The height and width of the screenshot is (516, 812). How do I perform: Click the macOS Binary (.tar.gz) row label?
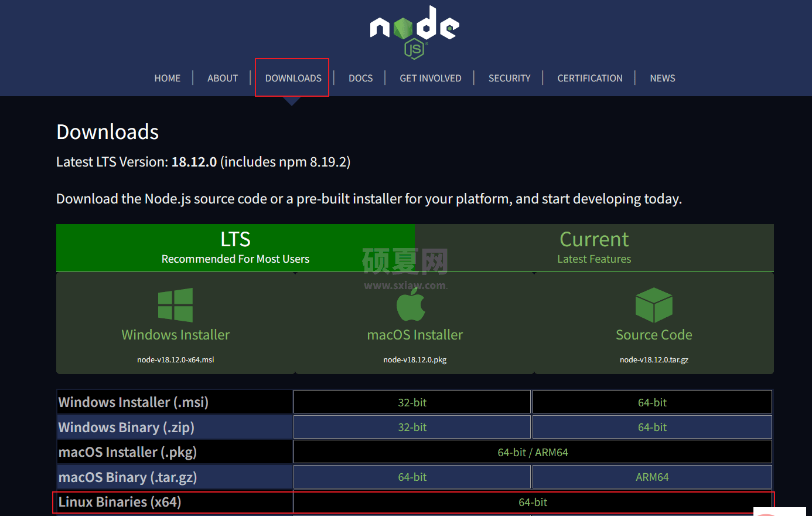128,477
